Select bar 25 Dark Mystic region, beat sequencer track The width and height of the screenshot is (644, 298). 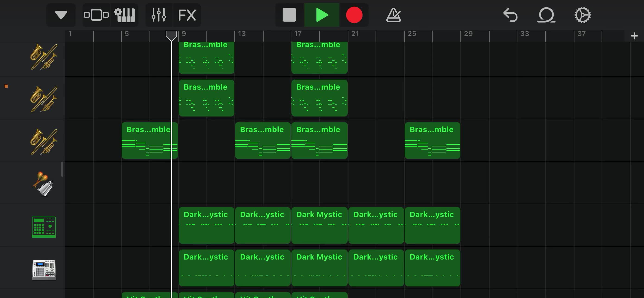coord(433,225)
